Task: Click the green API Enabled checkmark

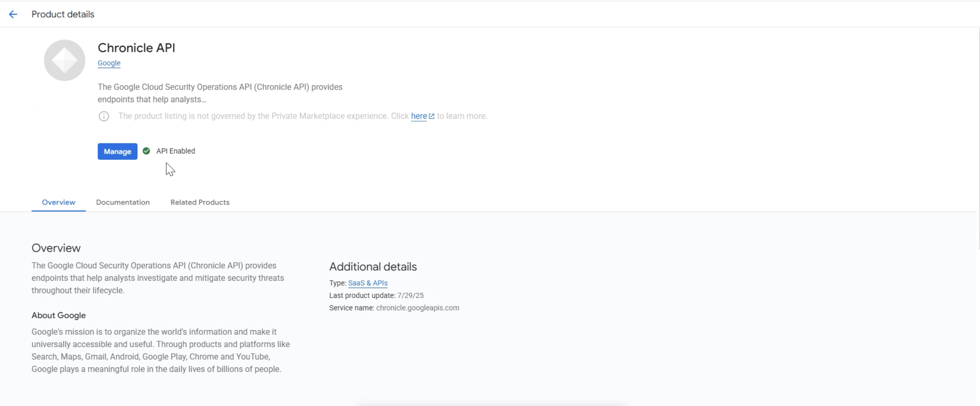Action: pyautogui.click(x=146, y=151)
